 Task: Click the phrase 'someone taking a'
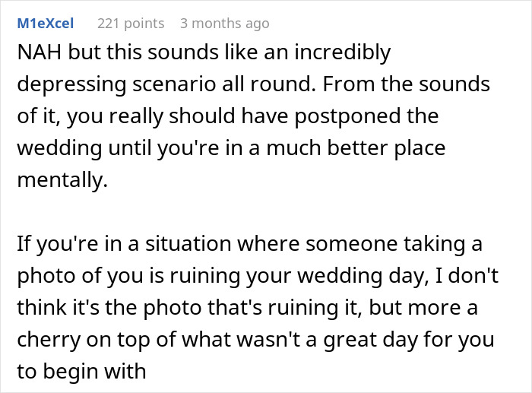(x=394, y=244)
